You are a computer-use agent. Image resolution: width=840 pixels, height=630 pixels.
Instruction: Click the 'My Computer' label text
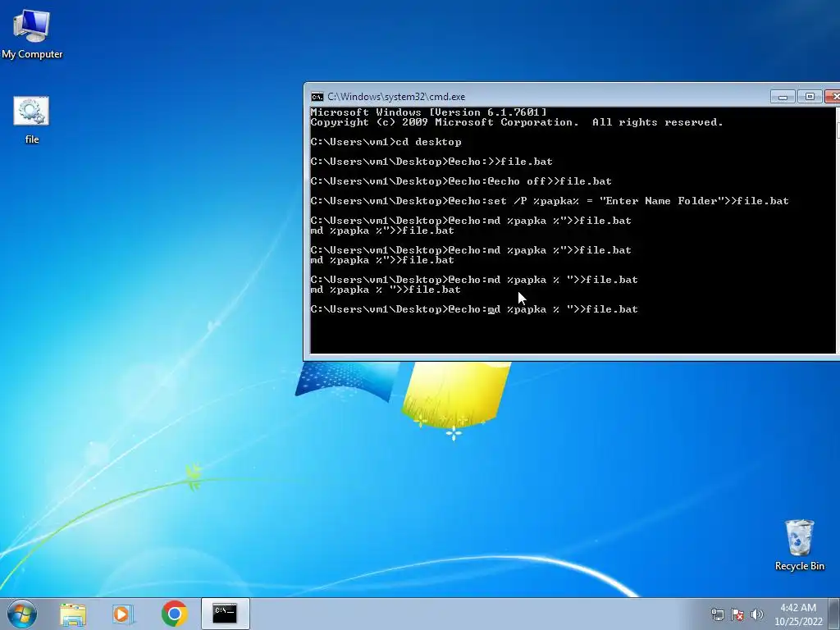tap(32, 54)
